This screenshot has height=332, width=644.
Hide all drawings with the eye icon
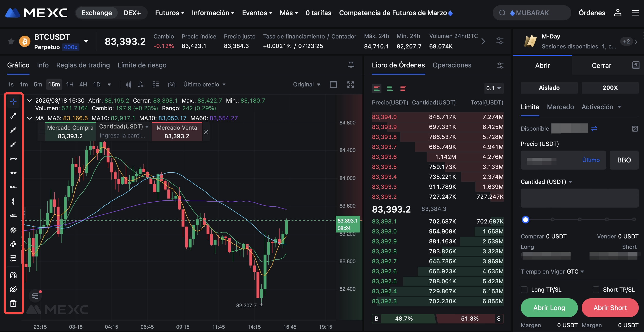click(13, 289)
